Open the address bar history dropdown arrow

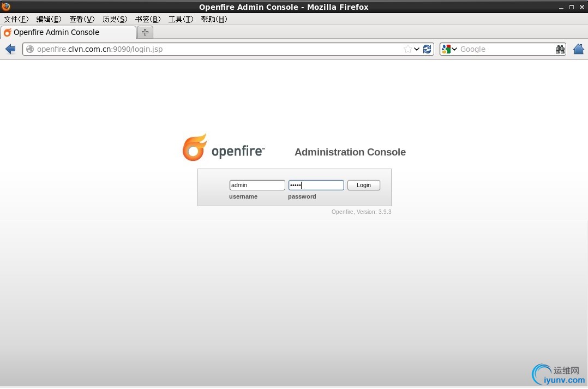(417, 49)
